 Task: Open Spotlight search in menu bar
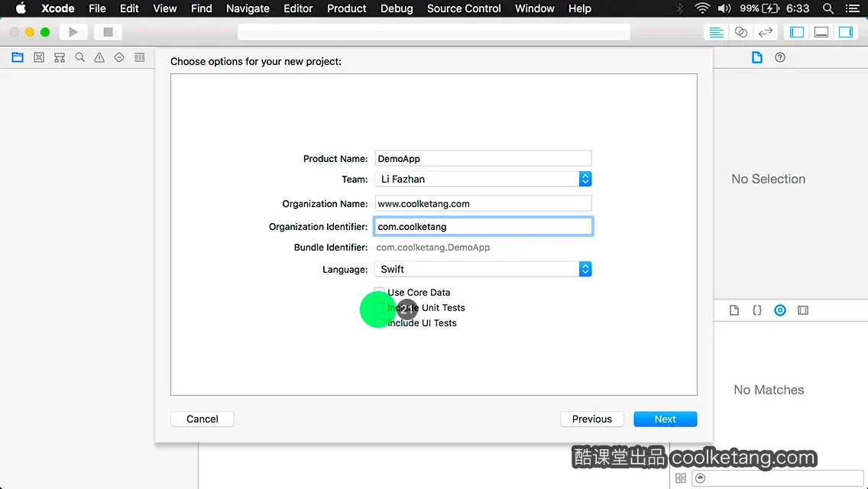pyautogui.click(x=828, y=8)
